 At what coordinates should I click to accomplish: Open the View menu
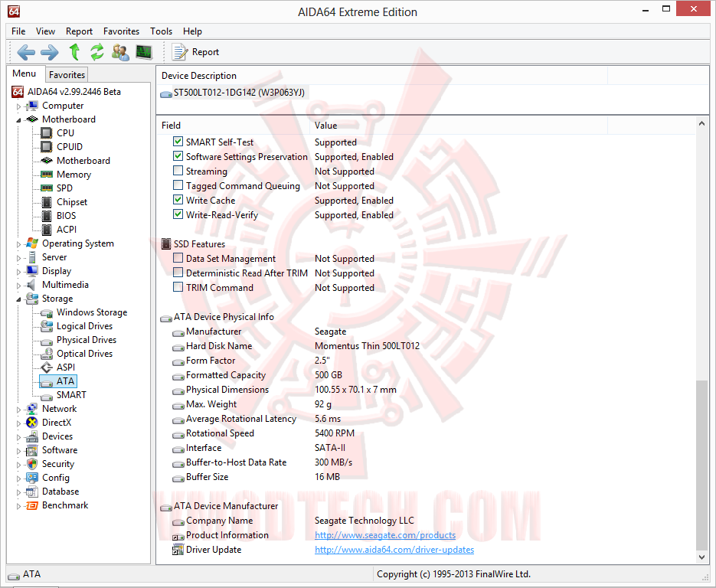pos(45,31)
